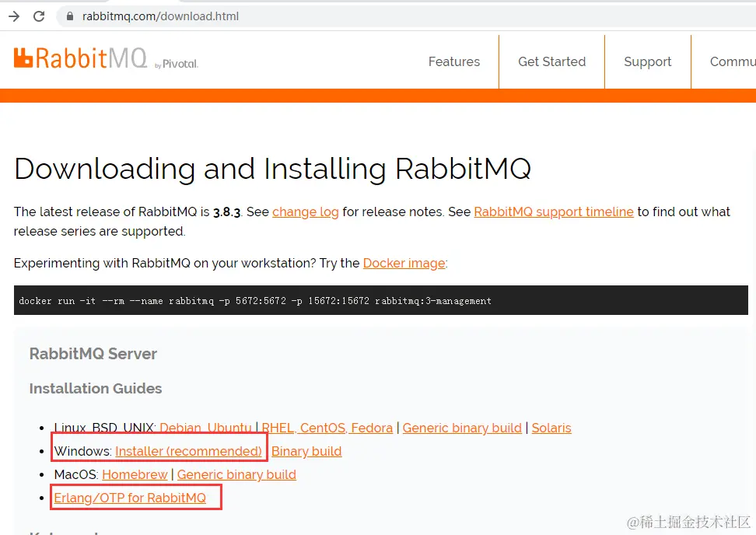Screen dimensions: 756x535
Task: Click the docker run command block
Action: [381, 300]
